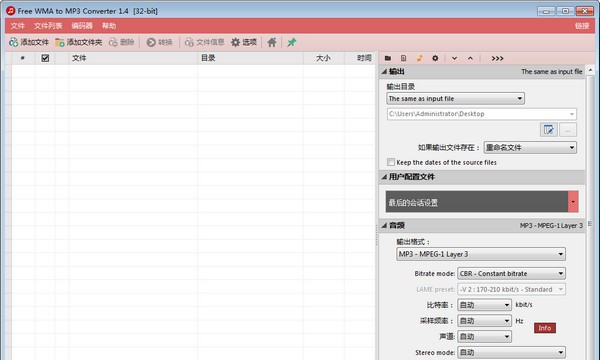The image size is (600, 360).
Task: Click the # column header
Action: click(23, 58)
